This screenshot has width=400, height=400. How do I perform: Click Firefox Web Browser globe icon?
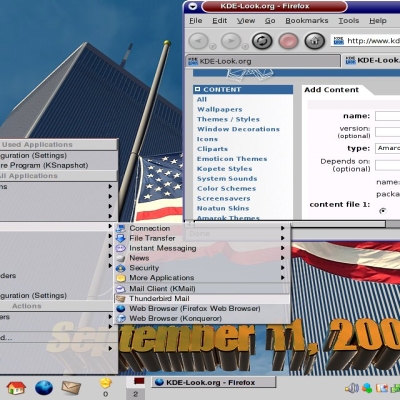point(121,309)
